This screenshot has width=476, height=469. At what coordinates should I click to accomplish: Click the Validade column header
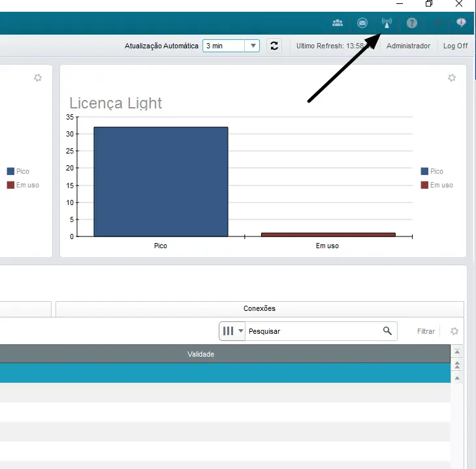pyautogui.click(x=201, y=354)
